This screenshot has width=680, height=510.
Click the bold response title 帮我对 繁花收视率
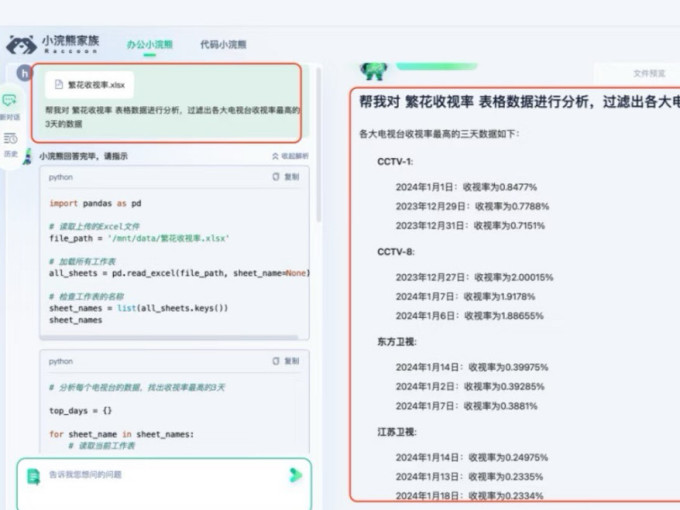pyautogui.click(x=519, y=102)
